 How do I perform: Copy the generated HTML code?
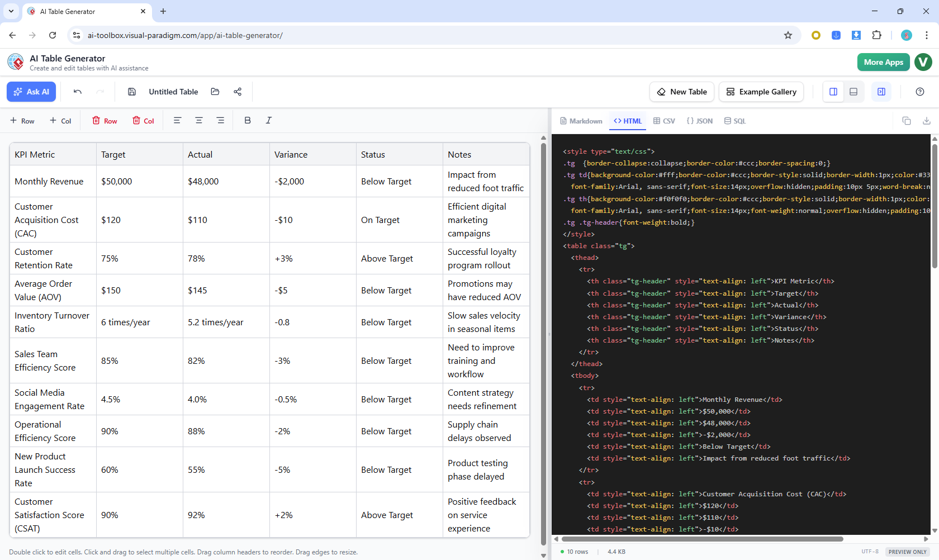[x=907, y=120]
